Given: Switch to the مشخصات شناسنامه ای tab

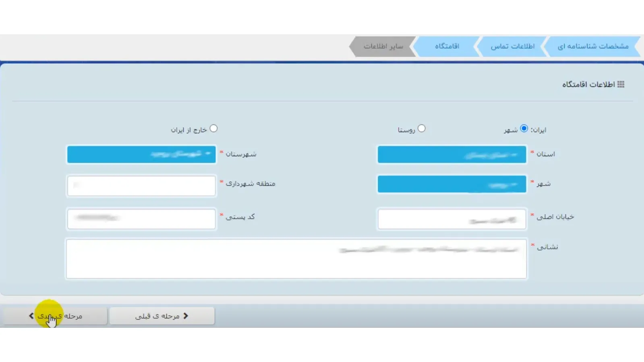Looking at the screenshot, I should tap(592, 46).
